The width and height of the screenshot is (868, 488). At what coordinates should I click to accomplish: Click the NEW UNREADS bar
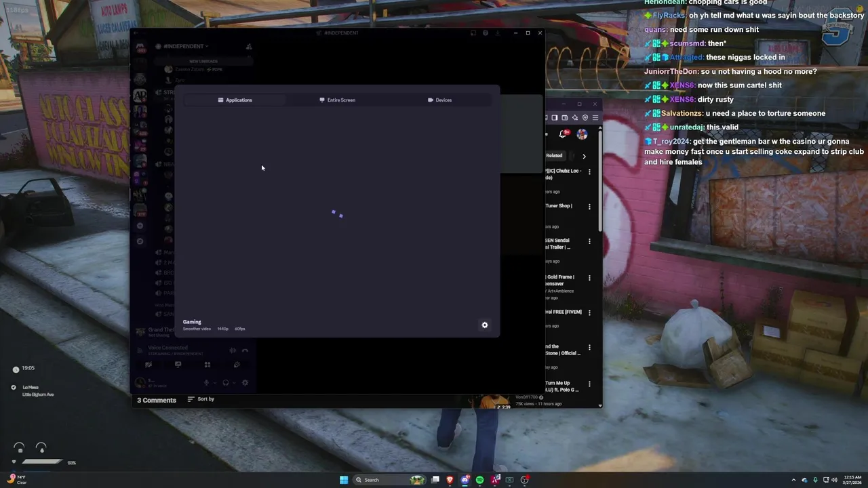click(x=203, y=61)
